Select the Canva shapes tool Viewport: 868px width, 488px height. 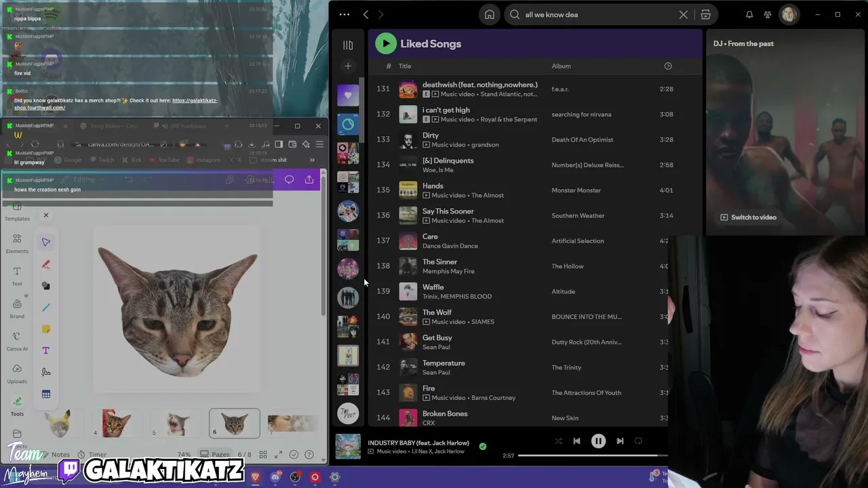coord(46,286)
